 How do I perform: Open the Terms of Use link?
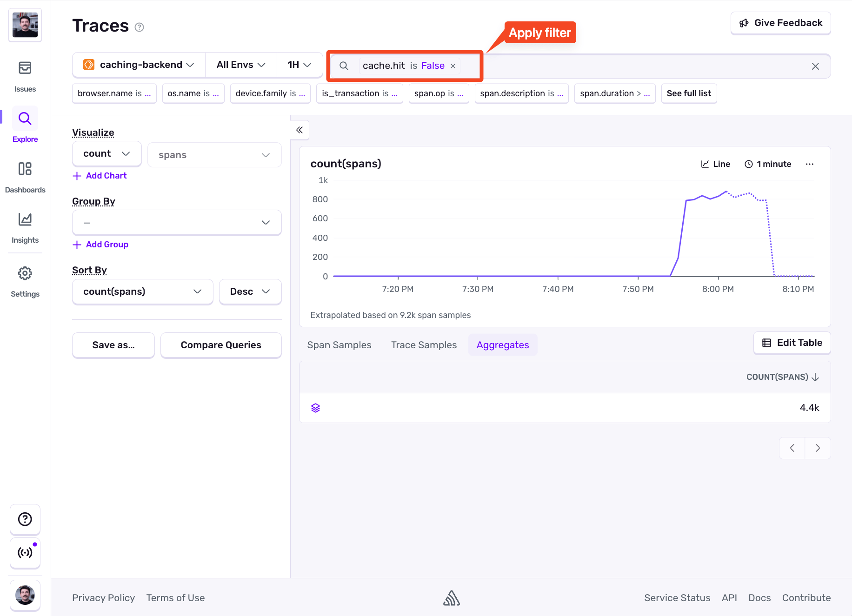[x=175, y=598]
